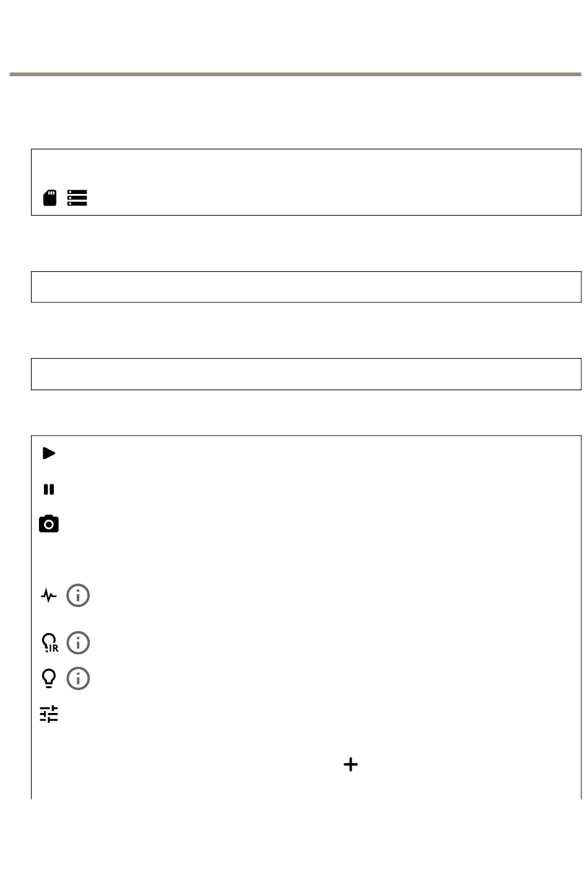Click the plus add icon
Viewport: 588px width, 879px height.
(351, 764)
